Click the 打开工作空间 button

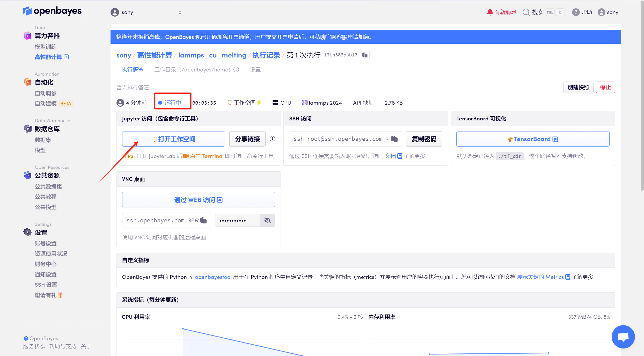tap(174, 139)
